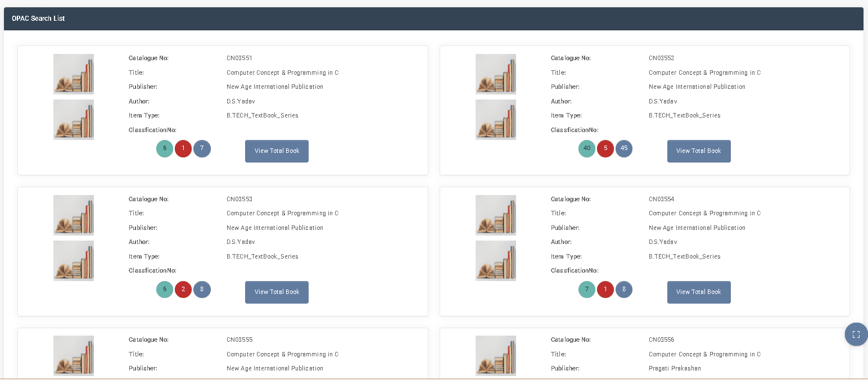This screenshot has height=380, width=868.
Task: Click top book thumbnail in CN03551 card
Action: 74,74
